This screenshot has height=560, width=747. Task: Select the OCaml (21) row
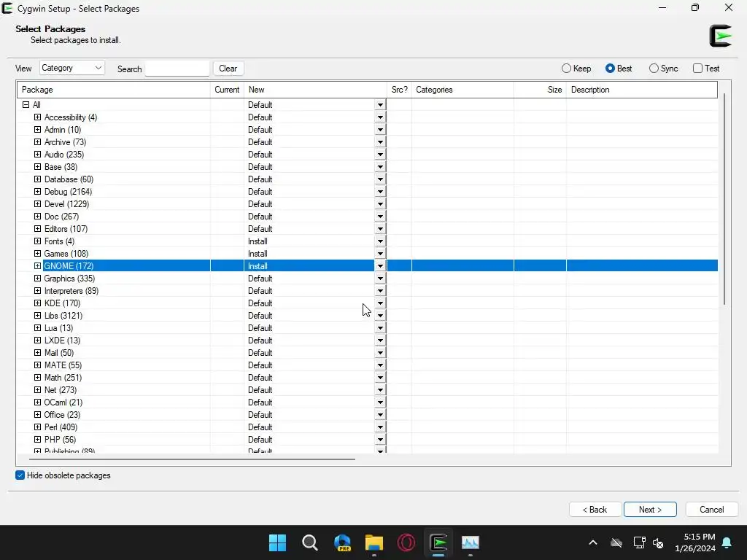point(368,402)
